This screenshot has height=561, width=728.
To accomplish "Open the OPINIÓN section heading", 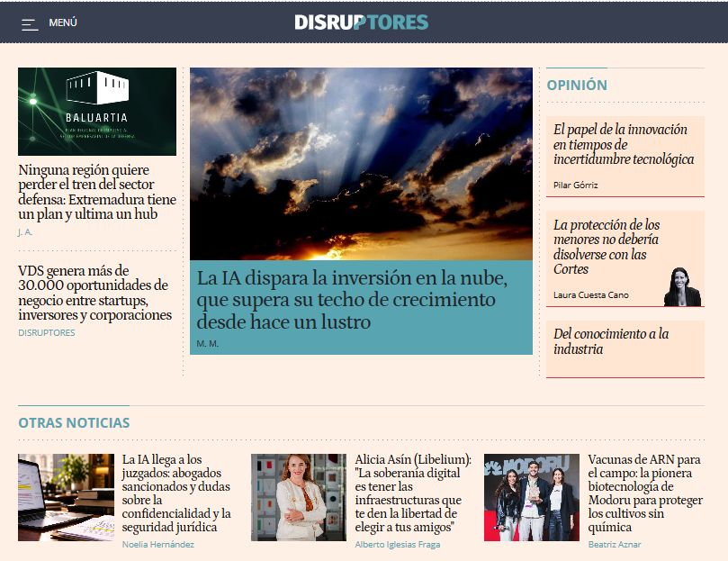I will click(x=577, y=86).
